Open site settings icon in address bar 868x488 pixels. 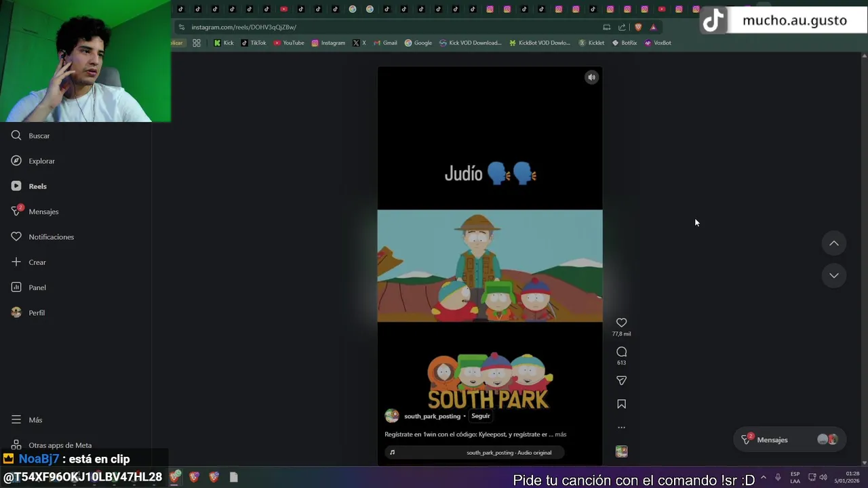point(181,27)
